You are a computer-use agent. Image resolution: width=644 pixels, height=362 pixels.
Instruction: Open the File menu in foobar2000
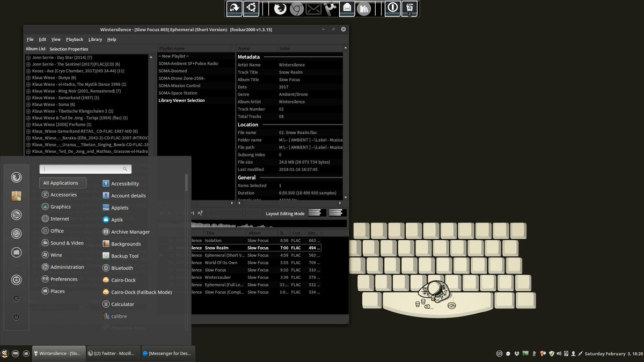tap(30, 39)
